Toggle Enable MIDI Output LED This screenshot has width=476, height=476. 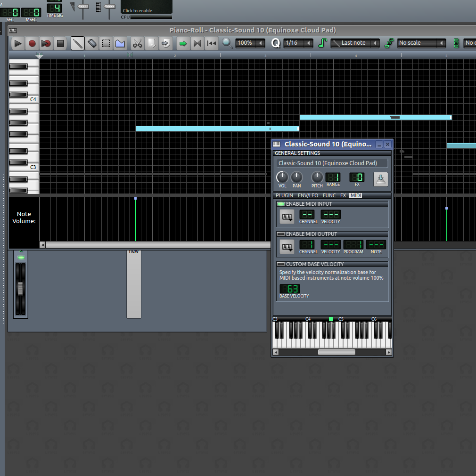tap(281, 234)
